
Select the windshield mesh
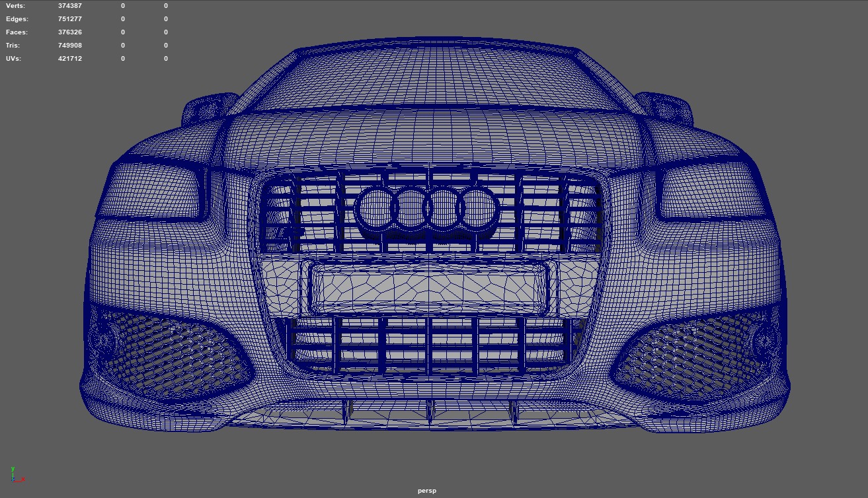[x=436, y=78]
